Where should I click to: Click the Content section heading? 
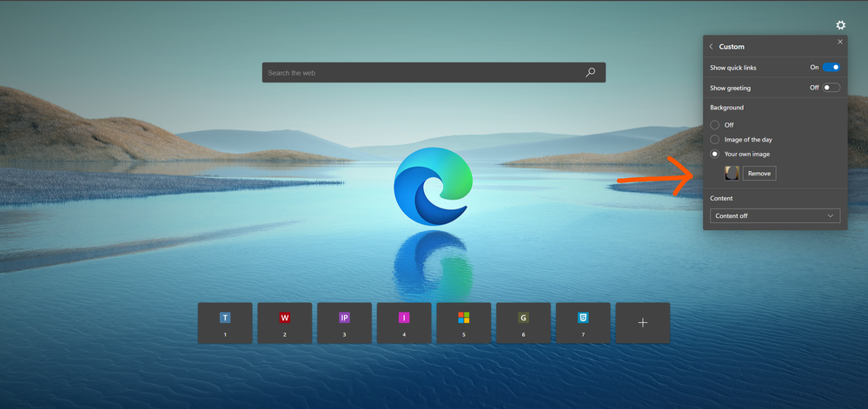pos(721,198)
